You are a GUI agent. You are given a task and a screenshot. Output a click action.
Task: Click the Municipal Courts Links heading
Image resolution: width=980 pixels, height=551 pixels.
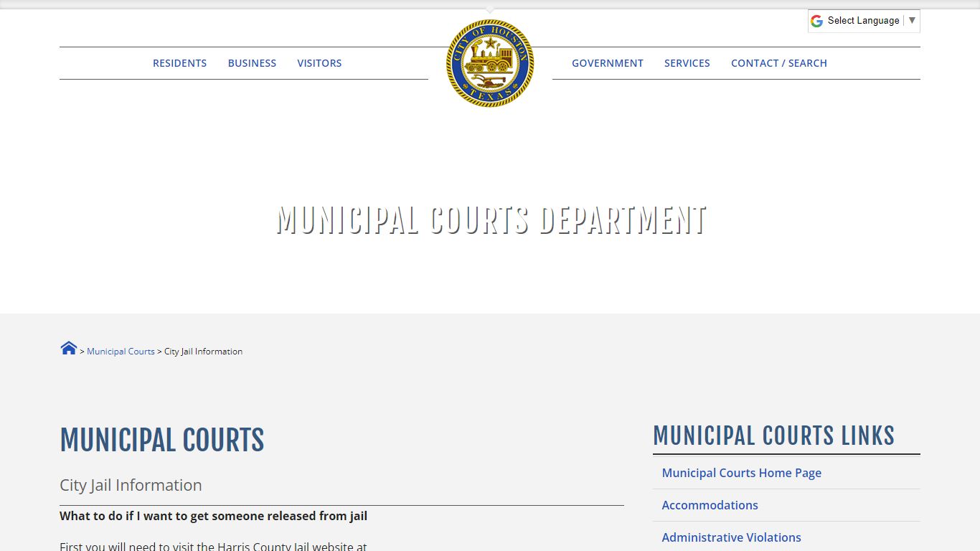point(773,435)
